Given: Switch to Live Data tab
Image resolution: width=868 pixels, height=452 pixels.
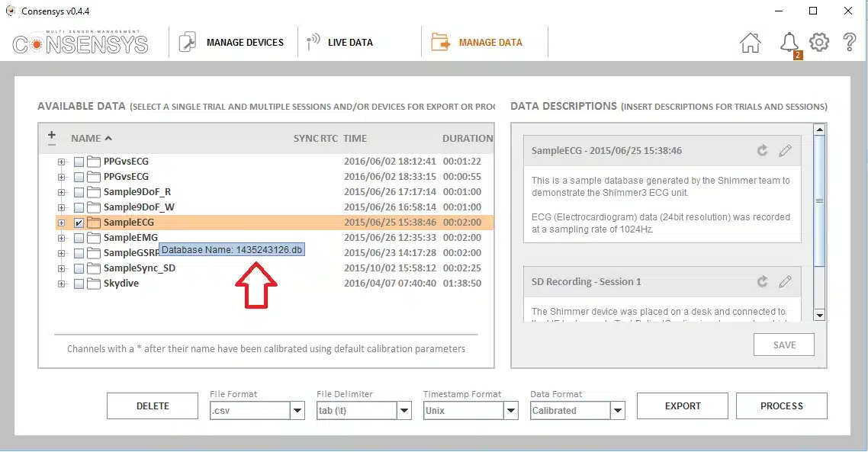Looking at the screenshot, I should (x=360, y=42).
